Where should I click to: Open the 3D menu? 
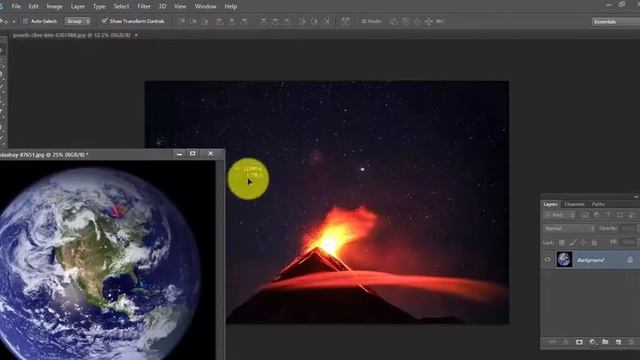tap(162, 7)
